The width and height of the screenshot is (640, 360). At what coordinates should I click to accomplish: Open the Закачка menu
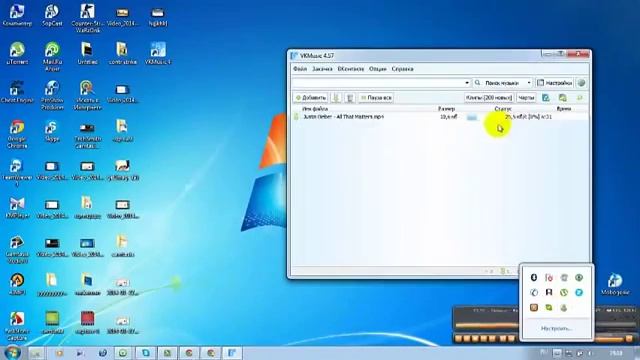click(322, 69)
